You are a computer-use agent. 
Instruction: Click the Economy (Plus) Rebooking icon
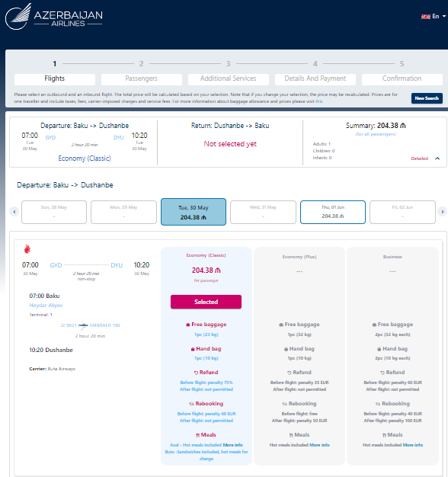285,404
